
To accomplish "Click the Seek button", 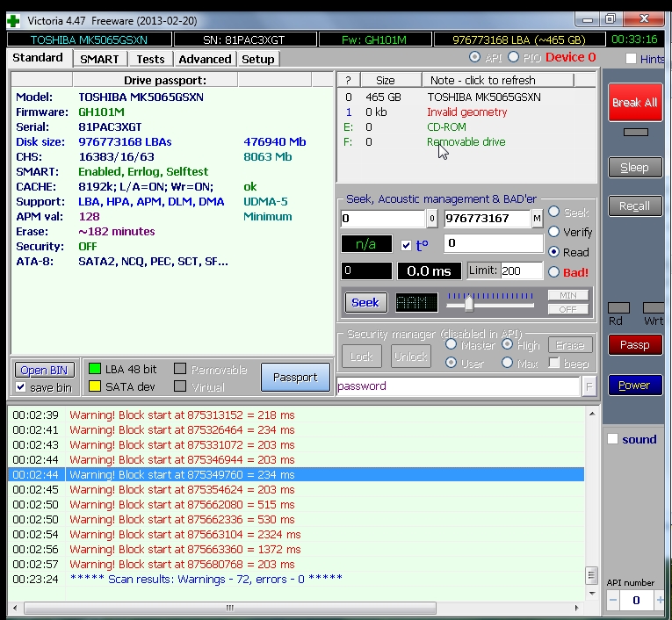I will 365,302.
